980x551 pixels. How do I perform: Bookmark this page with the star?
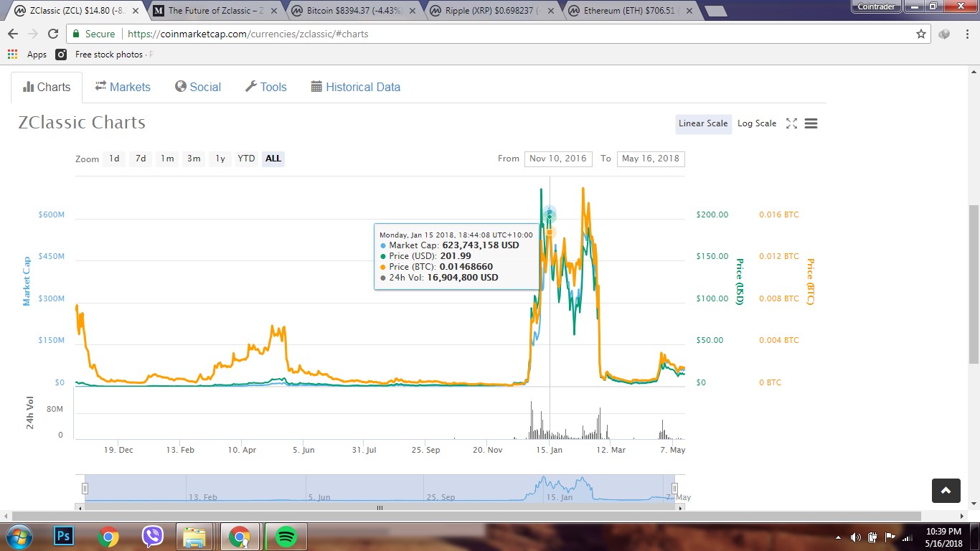click(921, 34)
